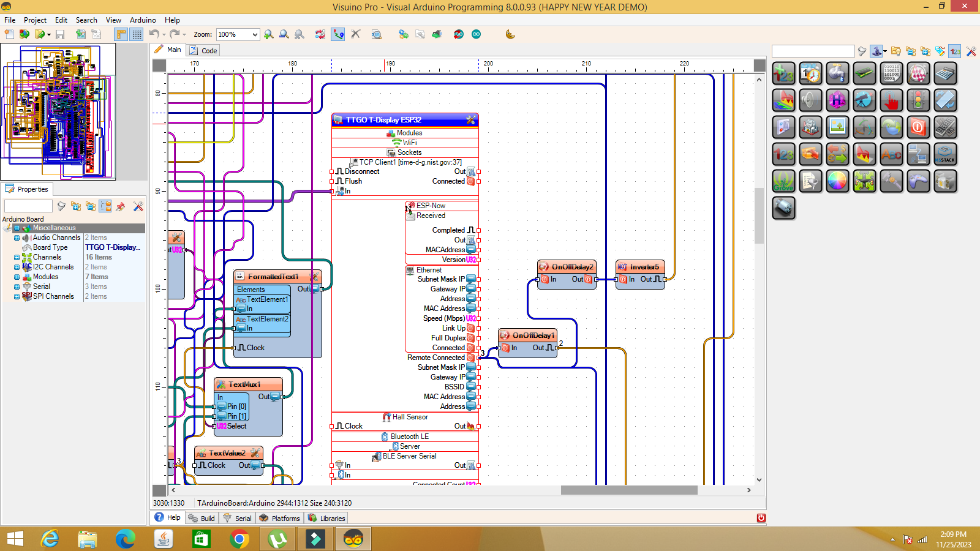Image resolution: width=980 pixels, height=551 pixels.
Task: Open Google Chrome from the taskbar
Action: tap(239, 539)
